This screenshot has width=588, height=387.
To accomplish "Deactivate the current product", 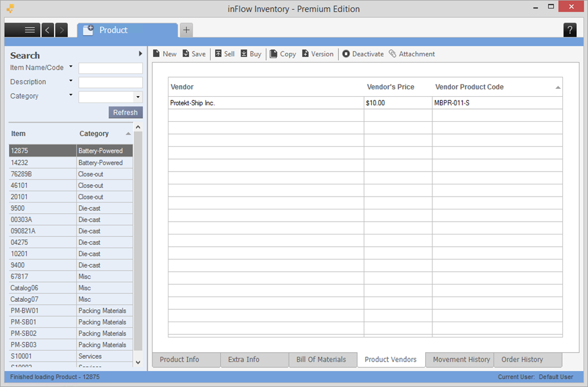I will (363, 54).
